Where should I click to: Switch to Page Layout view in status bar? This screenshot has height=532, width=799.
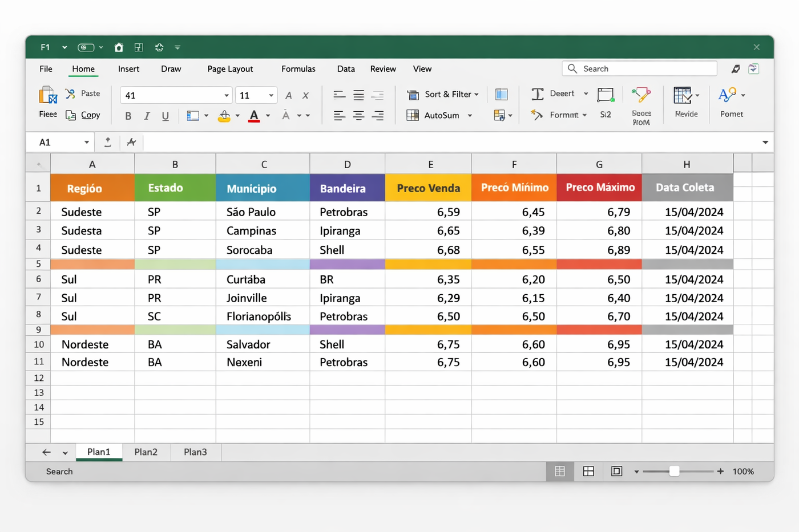[588, 472]
